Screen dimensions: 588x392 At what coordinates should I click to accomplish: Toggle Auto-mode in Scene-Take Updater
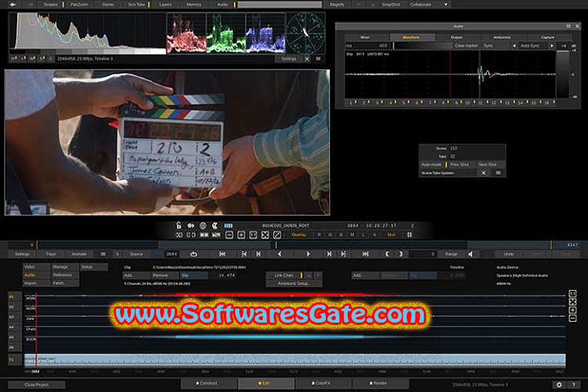pos(432,164)
